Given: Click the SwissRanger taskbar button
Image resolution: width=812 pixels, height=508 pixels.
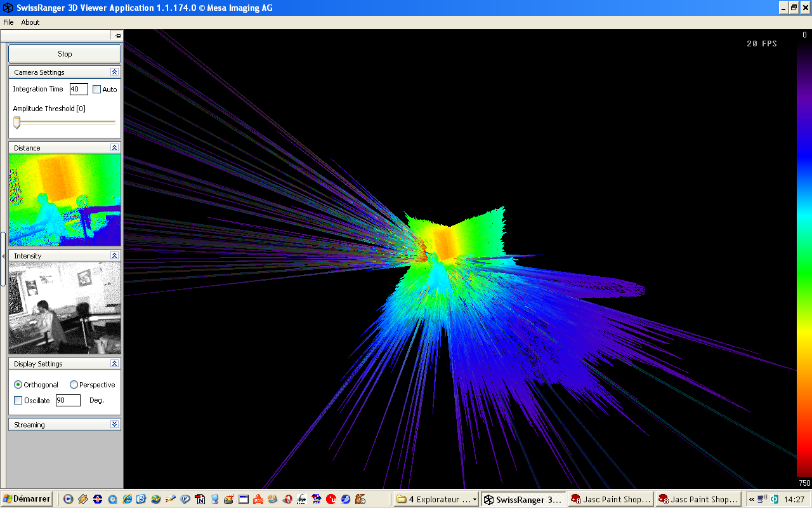Looking at the screenshot, I should click(522, 499).
